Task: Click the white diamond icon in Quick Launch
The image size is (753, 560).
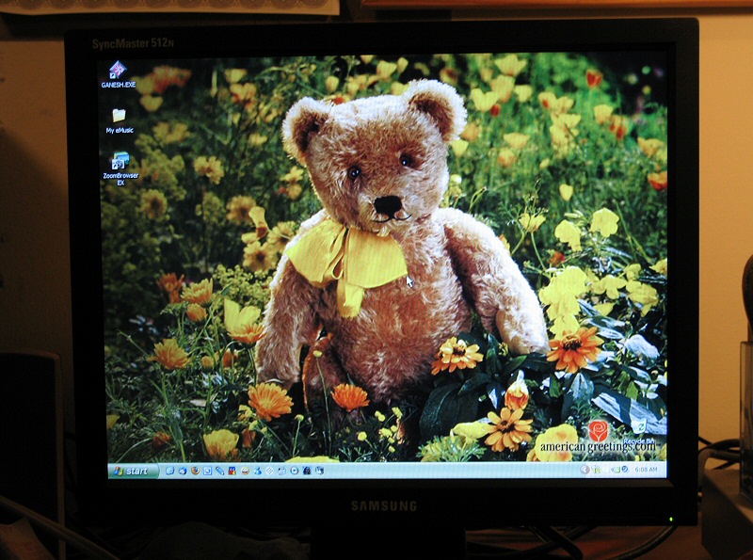Action: 269,472
